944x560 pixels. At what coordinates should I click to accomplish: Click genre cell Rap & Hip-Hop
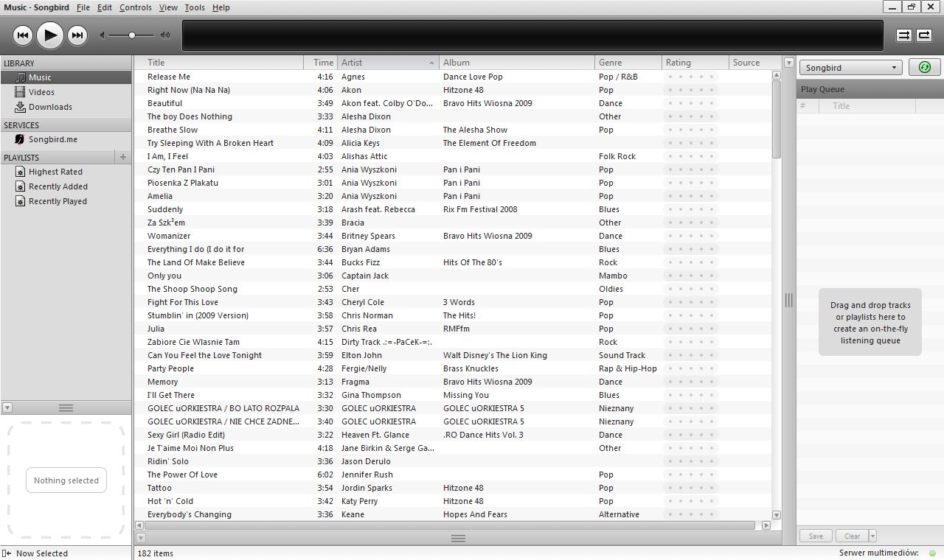coord(628,368)
